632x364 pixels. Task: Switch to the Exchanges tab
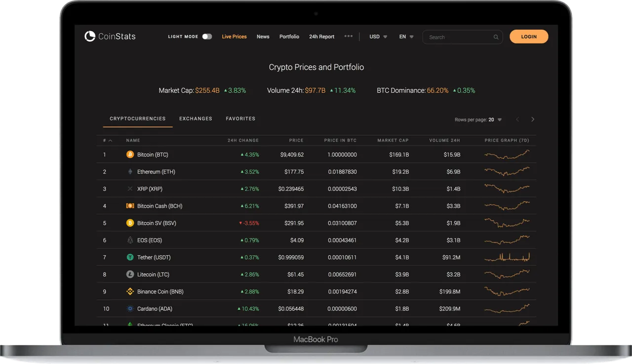click(x=196, y=119)
